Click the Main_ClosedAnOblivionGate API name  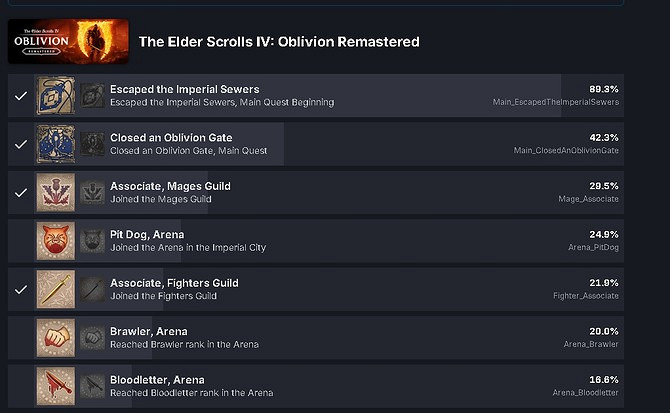pos(566,151)
